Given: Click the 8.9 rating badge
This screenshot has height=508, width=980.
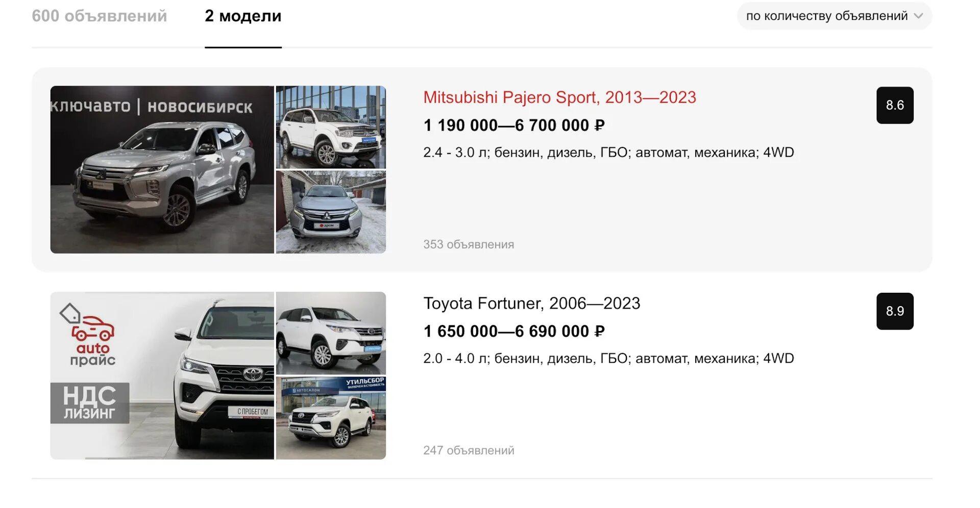Looking at the screenshot, I should pyautogui.click(x=895, y=311).
